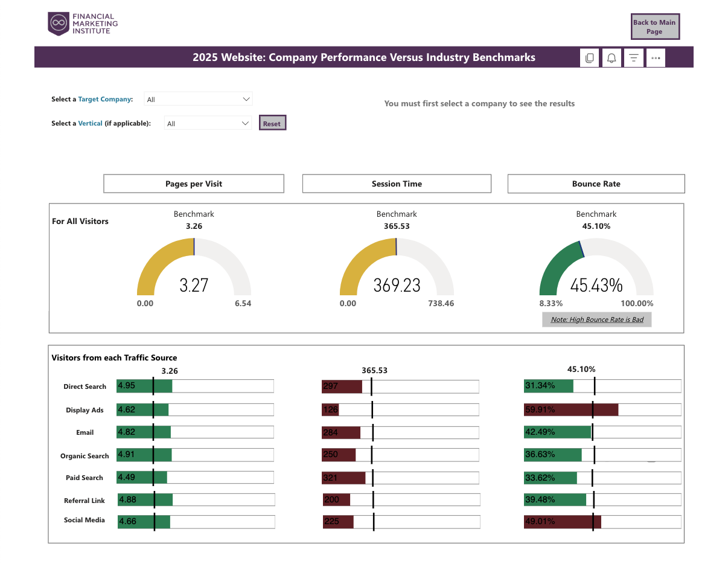Click the Social Media row label
This screenshot has height=564, width=728.
pos(85,520)
